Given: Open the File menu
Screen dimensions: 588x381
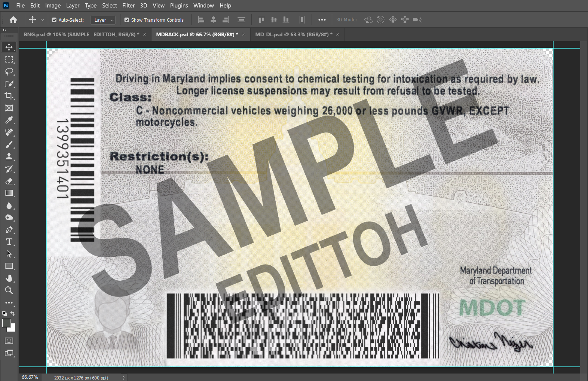Looking at the screenshot, I should [21, 6].
